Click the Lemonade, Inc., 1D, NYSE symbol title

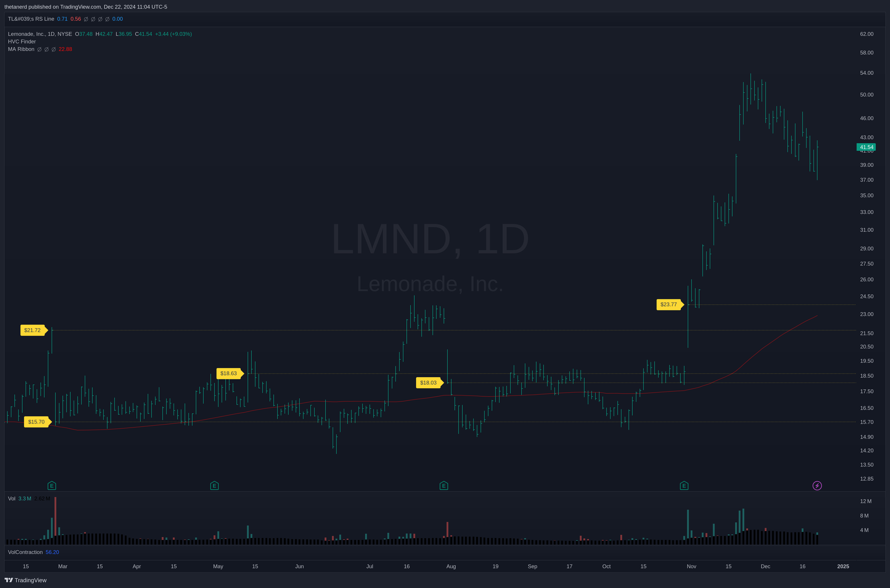coord(40,34)
